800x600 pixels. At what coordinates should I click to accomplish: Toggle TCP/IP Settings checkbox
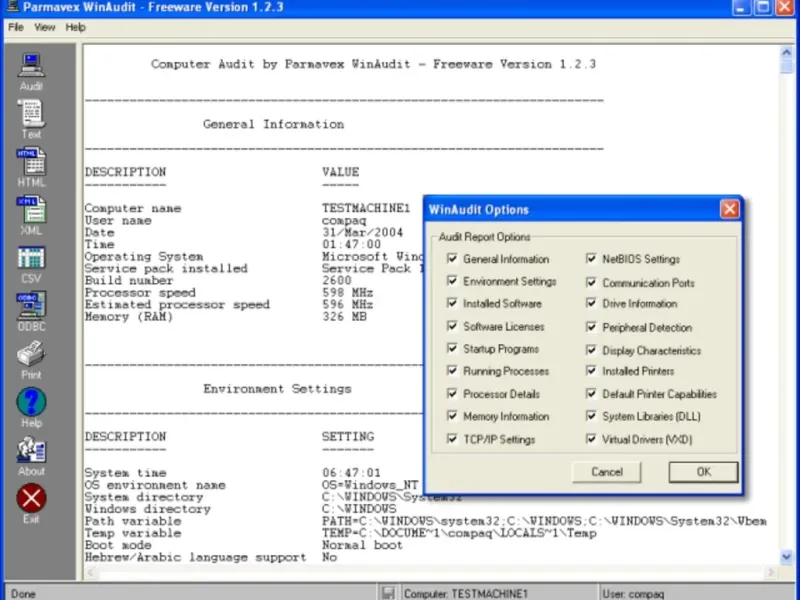coord(452,439)
